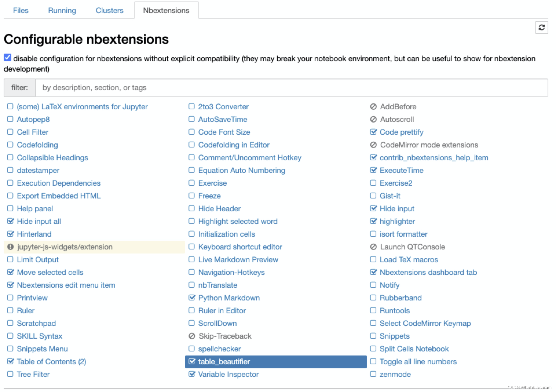The width and height of the screenshot is (556, 392).
Task: Click the disabled icon beside Autoscroll
Action: (x=373, y=119)
